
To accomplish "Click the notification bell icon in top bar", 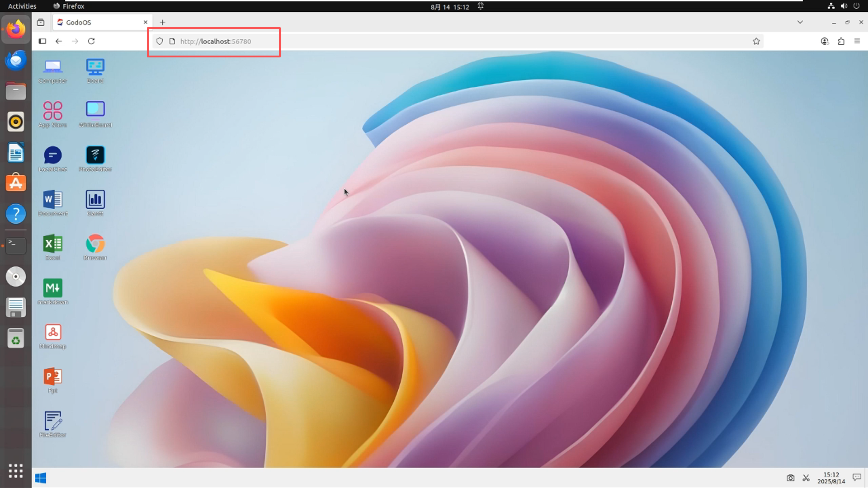I will tap(481, 6).
